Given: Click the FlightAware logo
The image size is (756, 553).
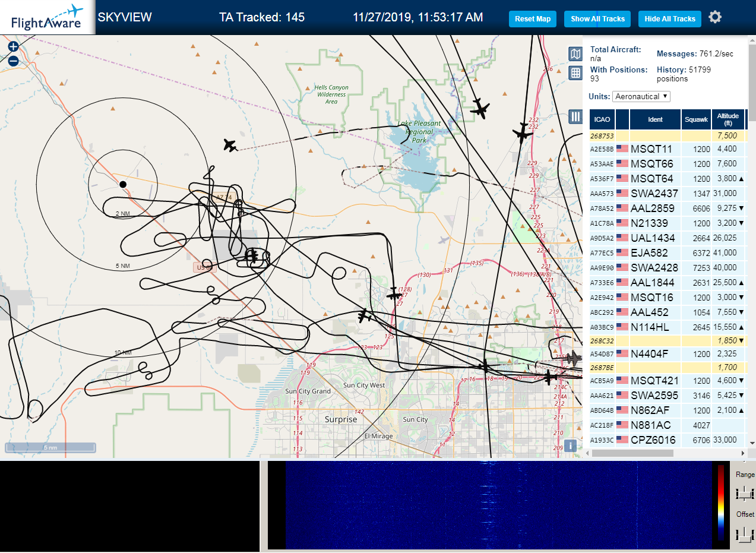Looking at the screenshot, I should pyautogui.click(x=48, y=17).
